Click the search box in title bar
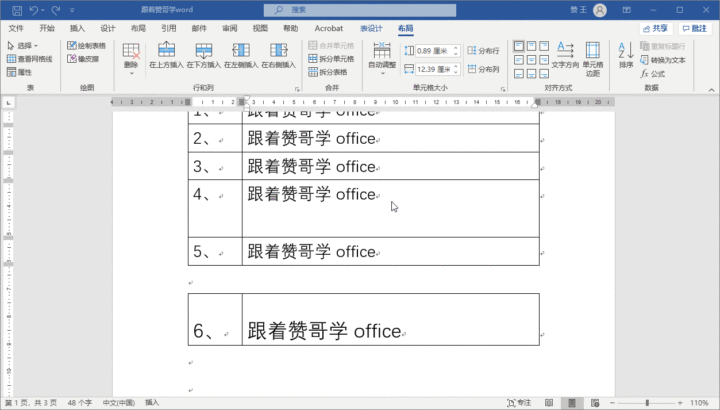720x410 pixels. tap(360, 10)
